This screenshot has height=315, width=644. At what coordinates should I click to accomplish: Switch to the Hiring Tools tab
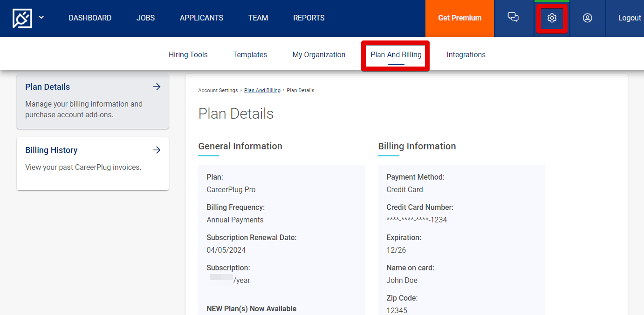point(188,54)
